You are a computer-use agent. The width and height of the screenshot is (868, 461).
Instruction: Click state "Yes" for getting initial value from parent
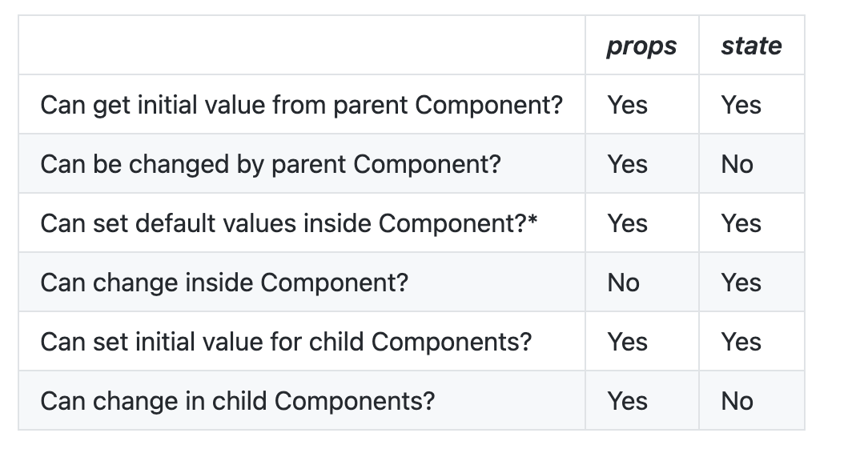[x=741, y=105]
